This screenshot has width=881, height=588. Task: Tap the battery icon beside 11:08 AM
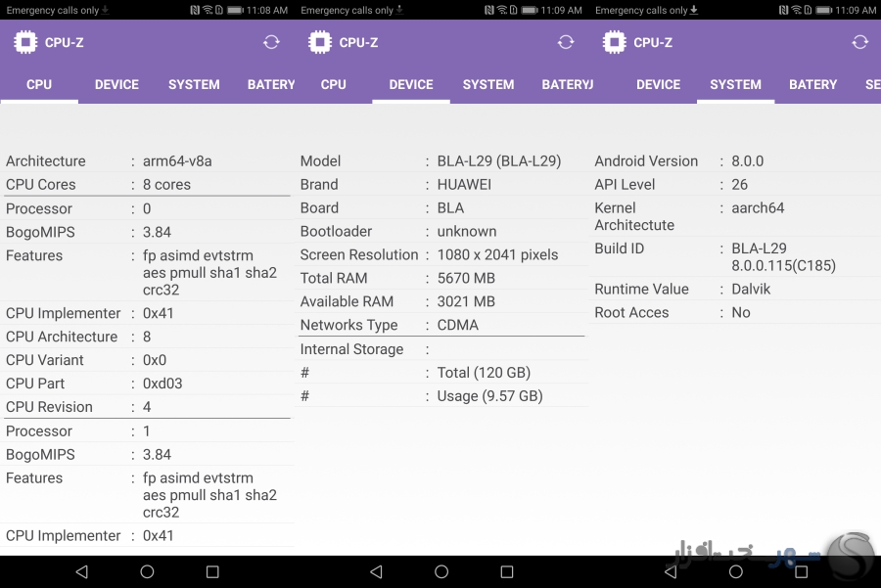235,10
